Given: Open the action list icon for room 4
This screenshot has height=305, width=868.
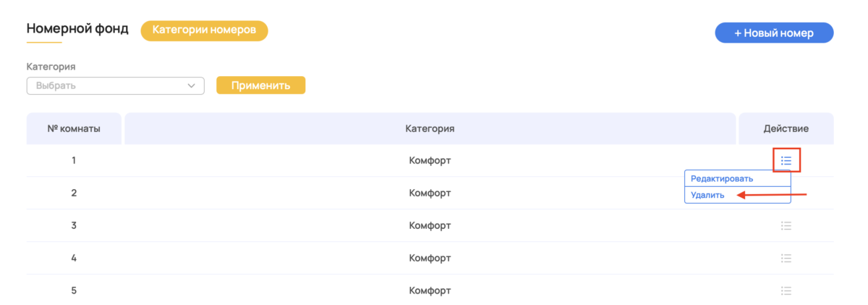Looking at the screenshot, I should tap(786, 259).
